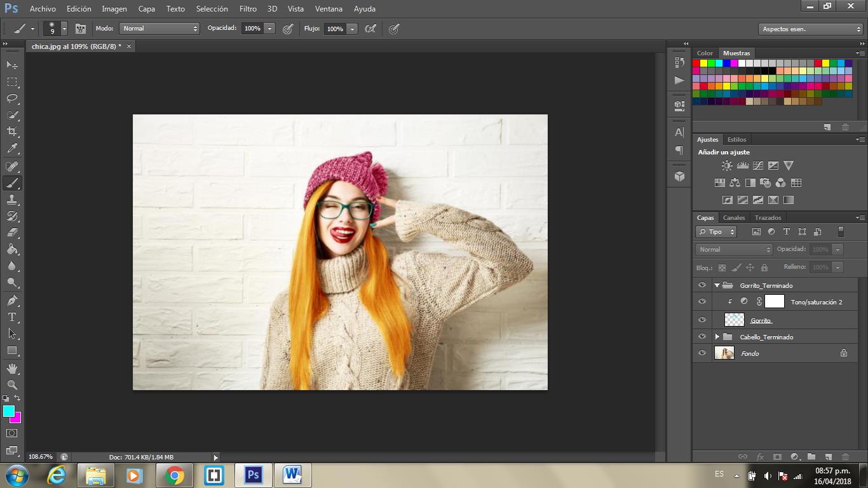Hide the Gorrito_Terminado group
The height and width of the screenshot is (488, 868).
pos(702,285)
